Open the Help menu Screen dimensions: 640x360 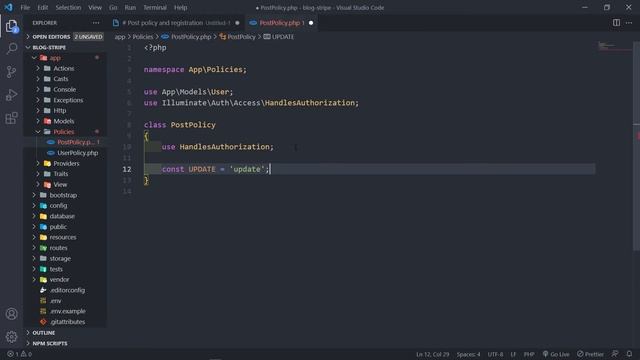[180, 7]
